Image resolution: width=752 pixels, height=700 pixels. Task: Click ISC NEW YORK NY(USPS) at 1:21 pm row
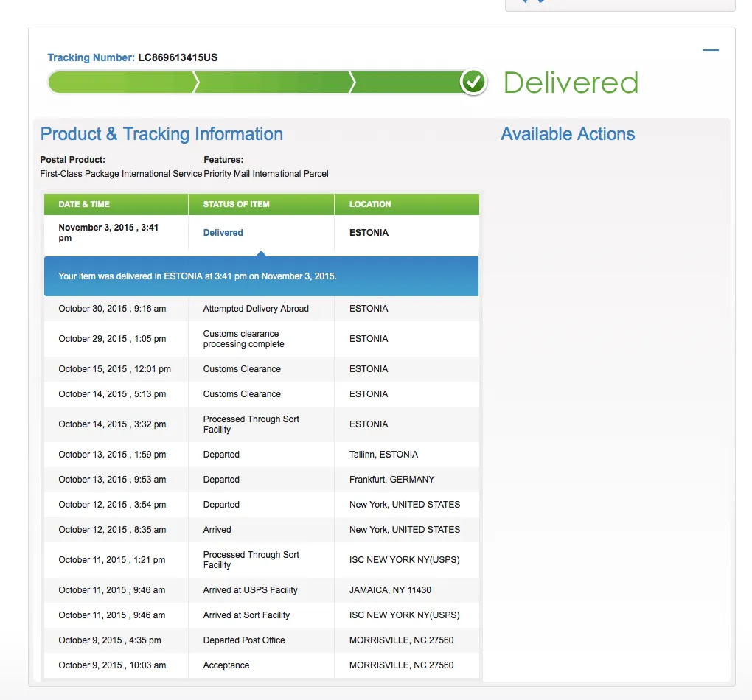(x=404, y=560)
